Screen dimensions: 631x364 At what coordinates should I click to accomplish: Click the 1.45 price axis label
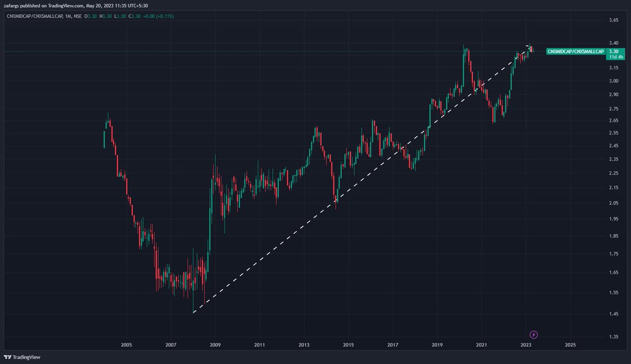click(613, 314)
